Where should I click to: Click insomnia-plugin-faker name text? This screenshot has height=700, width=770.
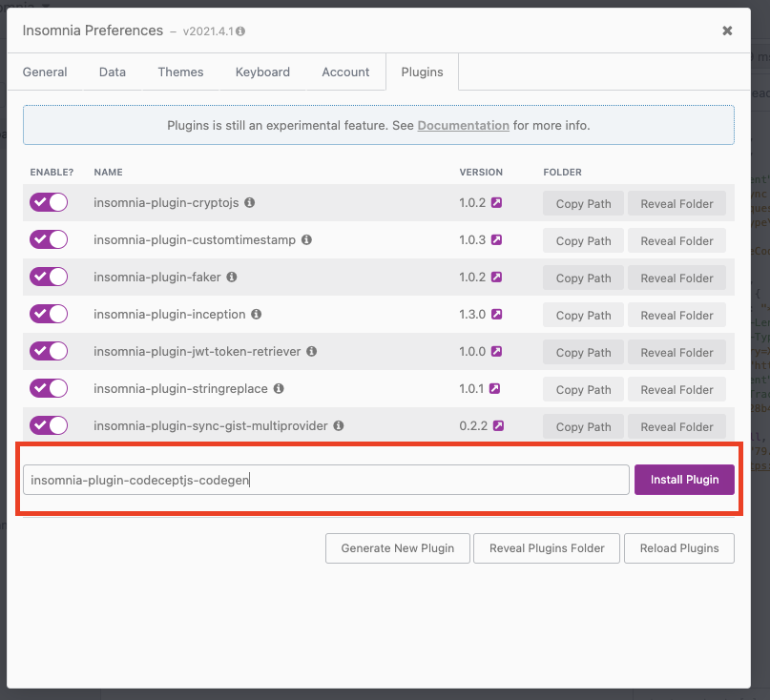157,277
